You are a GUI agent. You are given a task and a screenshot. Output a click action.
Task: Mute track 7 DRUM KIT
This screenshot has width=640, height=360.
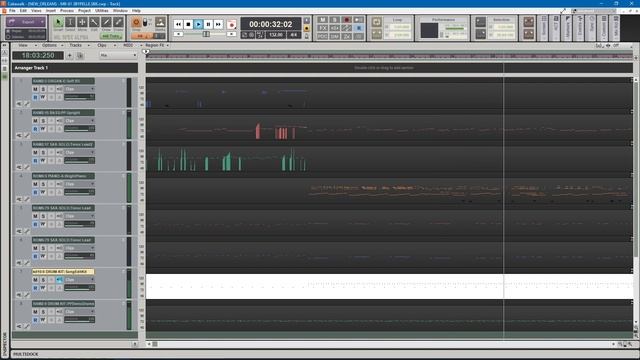[x=35, y=280]
